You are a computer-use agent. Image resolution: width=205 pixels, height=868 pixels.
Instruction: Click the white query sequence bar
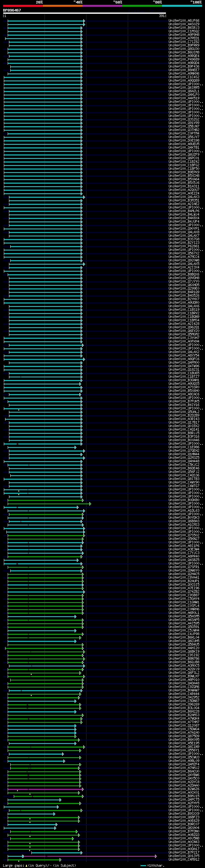[x=85, y=13]
